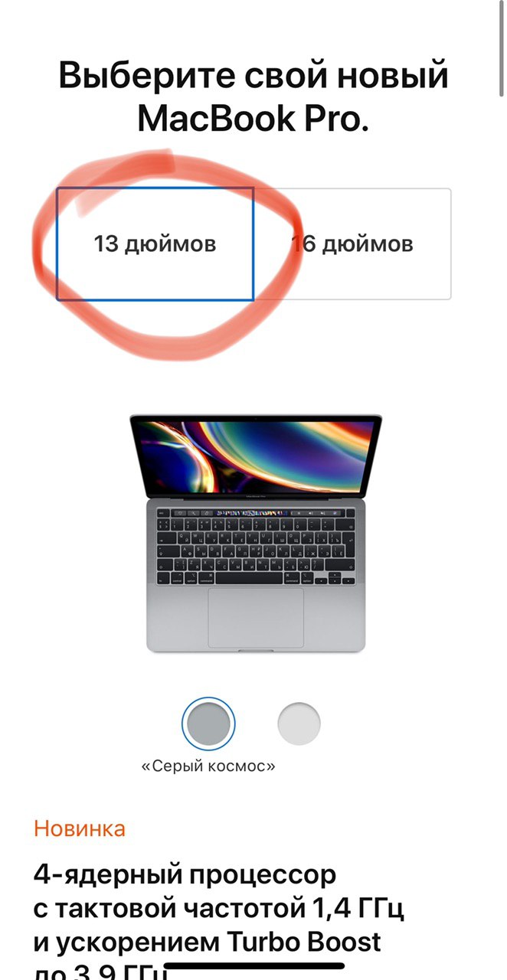Choose the Space Gray color swatch
Viewport: 507px width, 980px height.
click(x=208, y=722)
